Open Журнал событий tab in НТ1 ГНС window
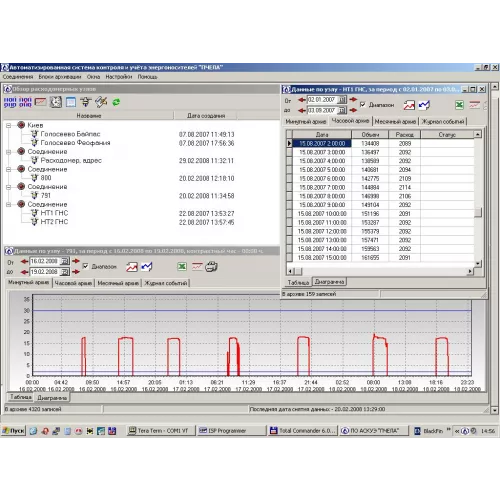Viewport: 500px width, 500px height. 443,122
